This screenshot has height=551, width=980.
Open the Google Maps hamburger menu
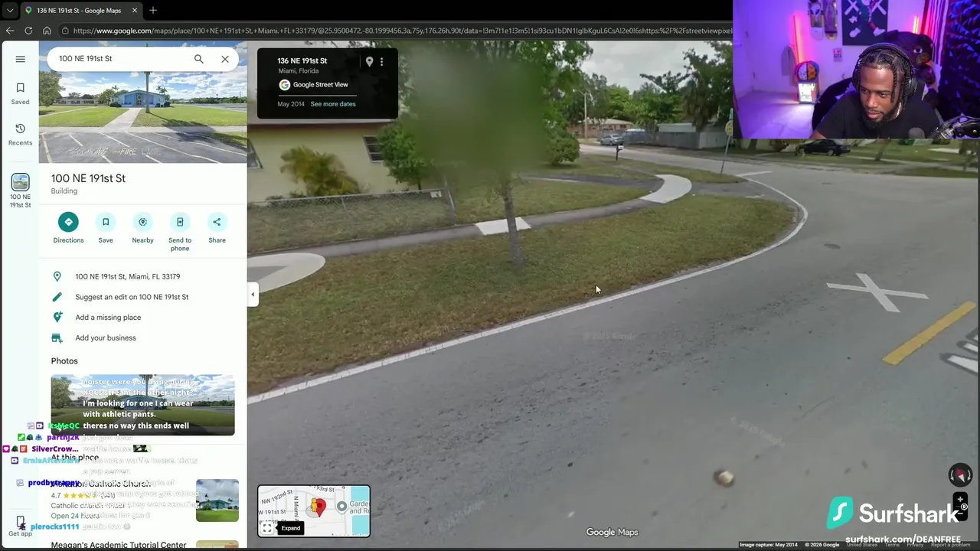pos(21,59)
